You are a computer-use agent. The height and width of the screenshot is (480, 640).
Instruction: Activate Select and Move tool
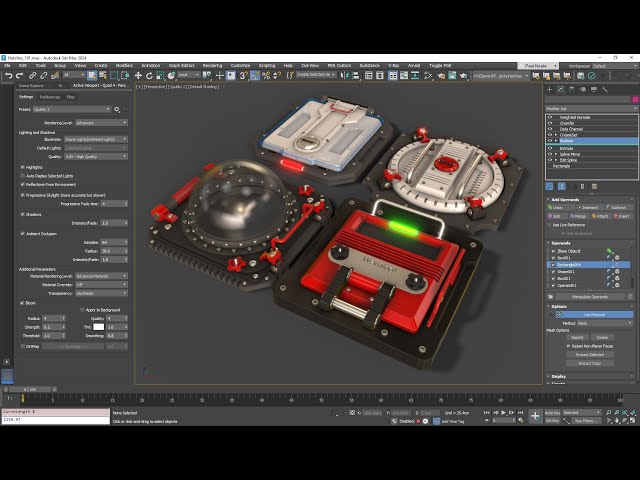click(x=138, y=76)
